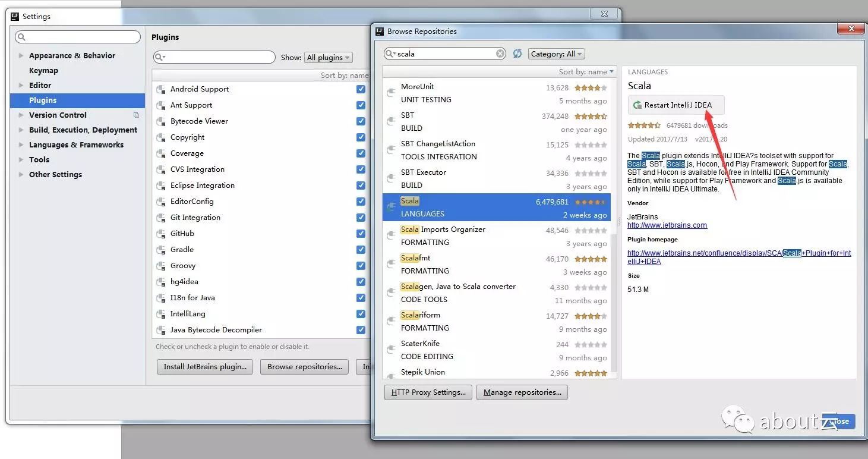This screenshot has height=459, width=868.
Task: Click the ScaterKnife plugin icon
Action: pos(391,350)
